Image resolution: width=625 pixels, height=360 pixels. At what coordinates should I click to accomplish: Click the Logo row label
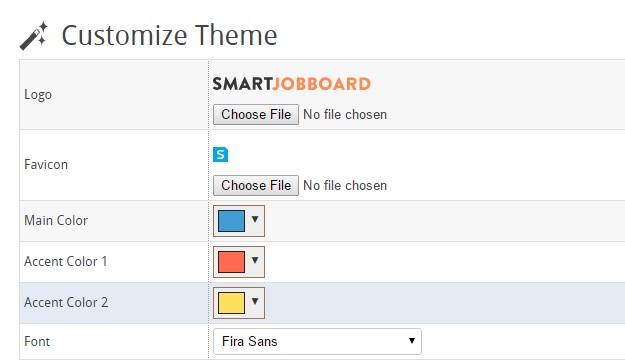(38, 95)
